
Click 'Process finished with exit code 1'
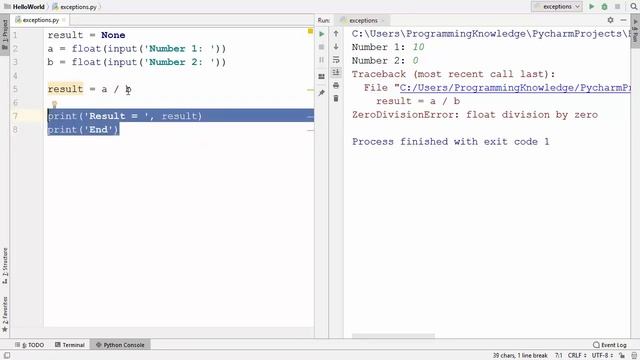point(451,142)
